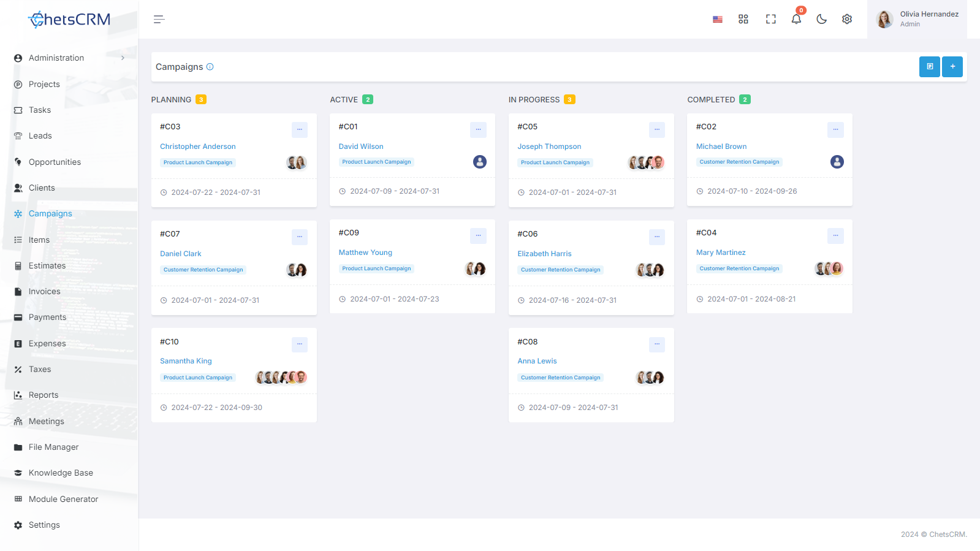Click the Customer Retention Campaign tag on #C07
This screenshot has height=551, width=980.
(x=203, y=270)
